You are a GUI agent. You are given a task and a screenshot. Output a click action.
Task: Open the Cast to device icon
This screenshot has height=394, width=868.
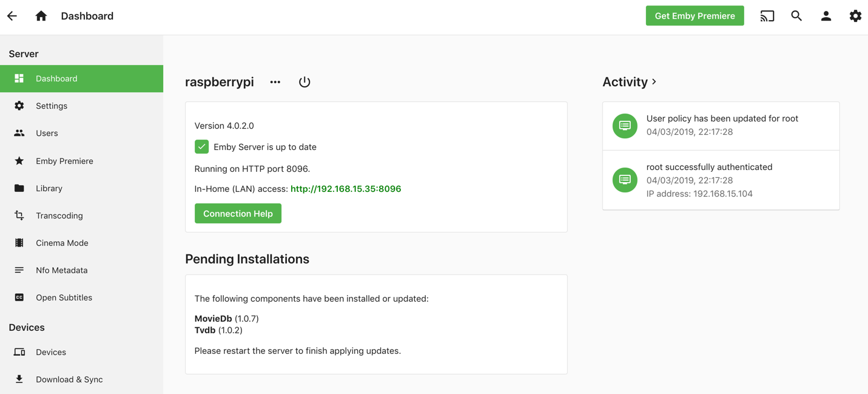pyautogui.click(x=767, y=16)
